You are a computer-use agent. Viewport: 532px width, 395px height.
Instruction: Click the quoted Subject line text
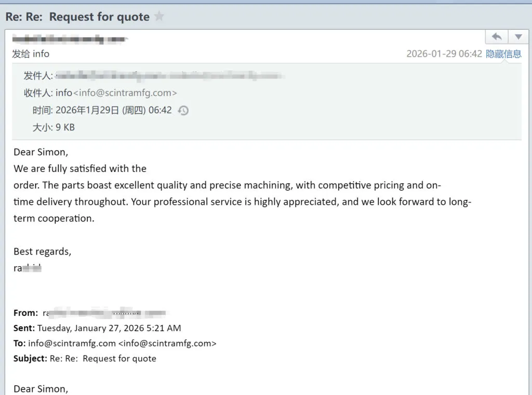click(103, 358)
